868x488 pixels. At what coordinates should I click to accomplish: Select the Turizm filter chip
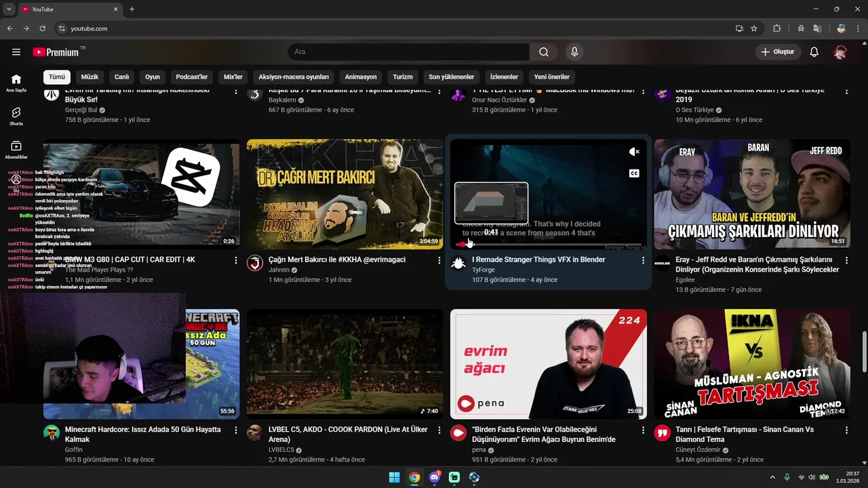(x=403, y=77)
